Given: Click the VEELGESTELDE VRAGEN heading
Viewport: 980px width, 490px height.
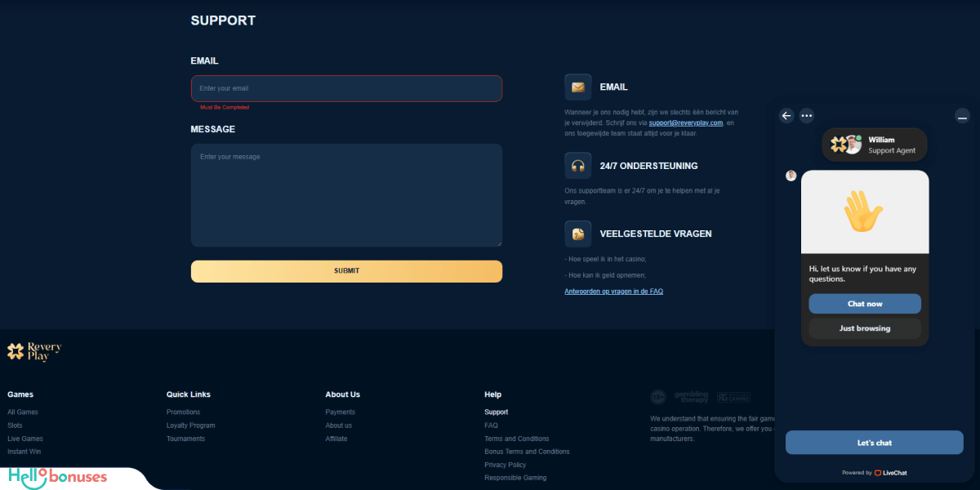Looking at the screenshot, I should 656,234.
